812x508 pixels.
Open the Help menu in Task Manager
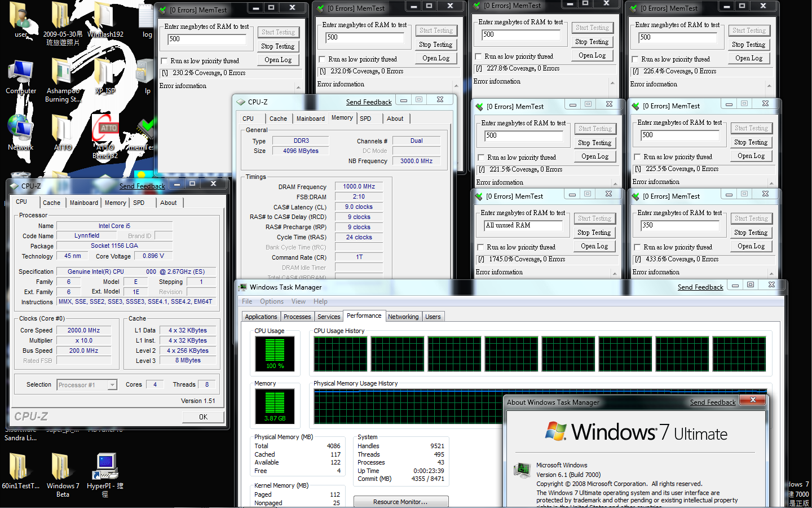point(320,301)
